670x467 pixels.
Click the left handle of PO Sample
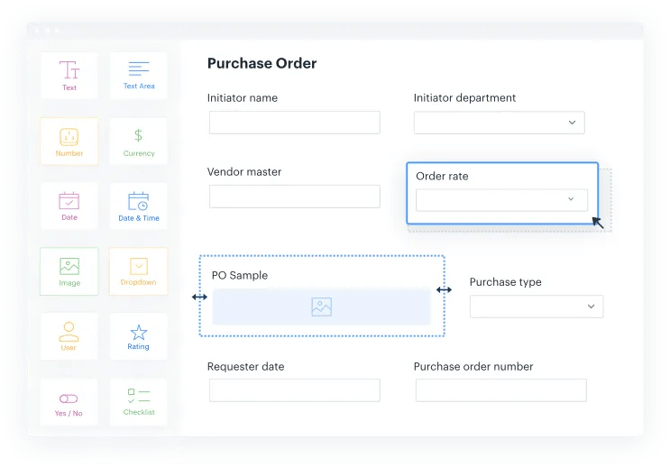pyautogui.click(x=200, y=297)
